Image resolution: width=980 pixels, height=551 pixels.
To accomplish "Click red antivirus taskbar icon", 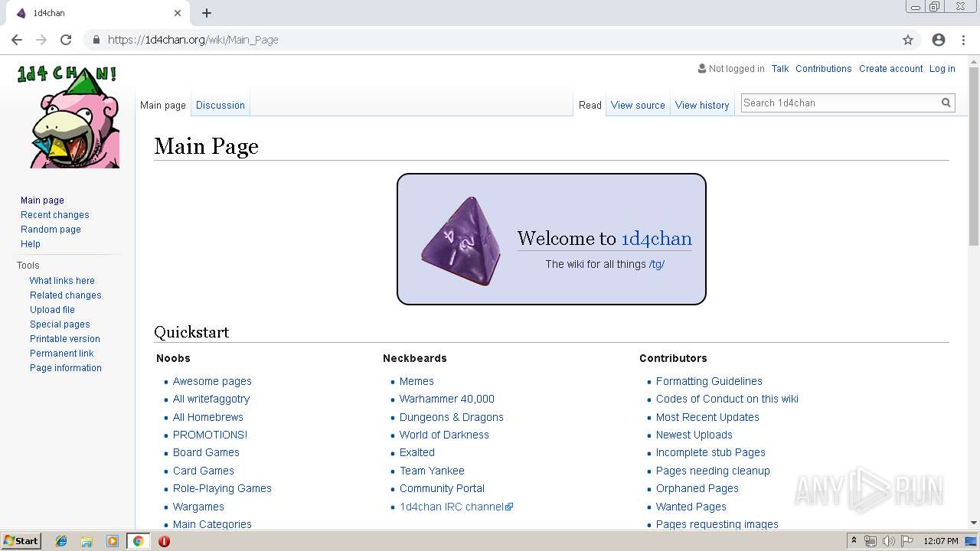I will (x=164, y=541).
